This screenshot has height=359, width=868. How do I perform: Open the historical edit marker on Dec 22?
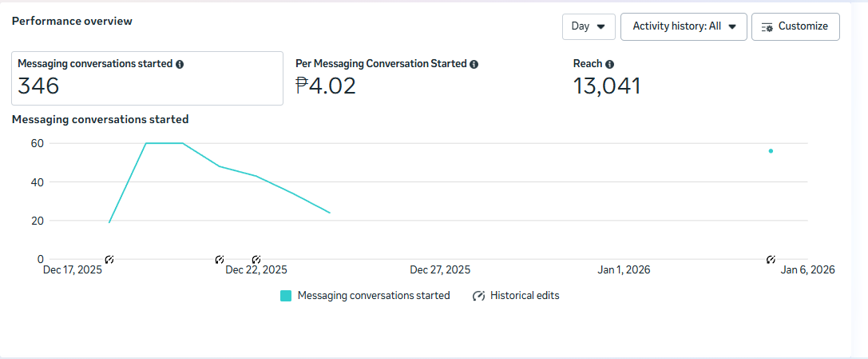pos(256,259)
